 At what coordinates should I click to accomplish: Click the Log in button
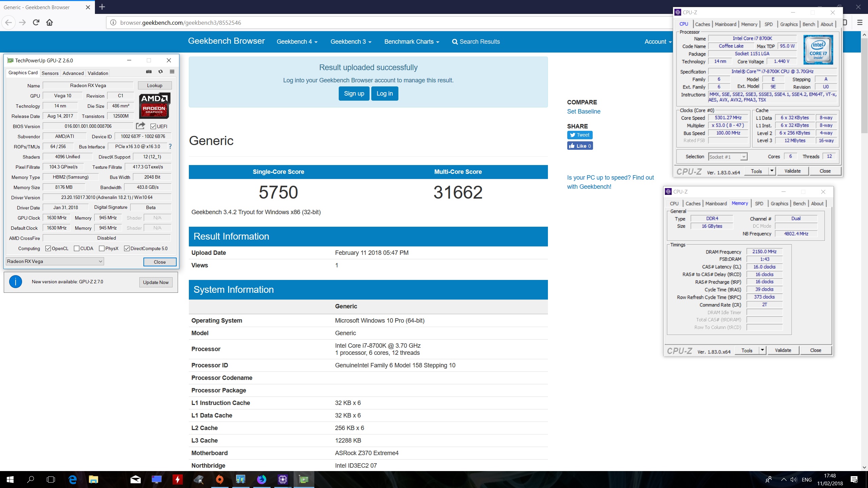point(384,94)
